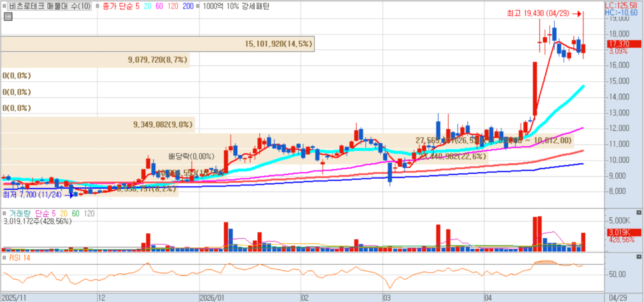Screen dimensions: 644x302
Task: Select the 비츠로테크 매물대 수(10) indicator label
Action: coord(50,7)
